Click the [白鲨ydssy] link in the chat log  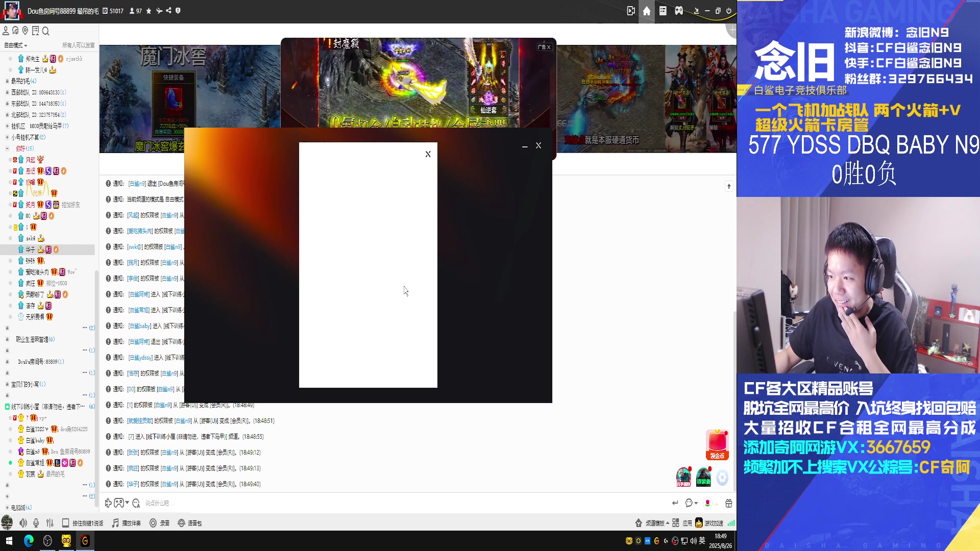(x=140, y=358)
